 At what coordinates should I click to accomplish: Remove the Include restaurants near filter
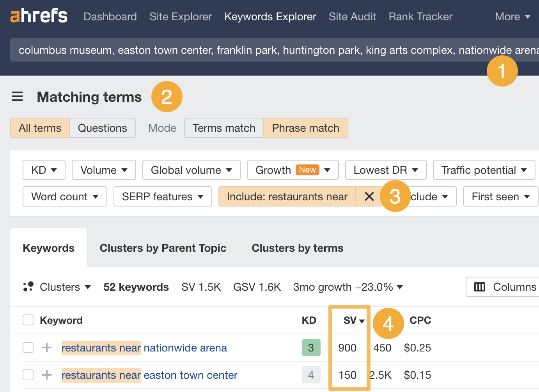(x=369, y=196)
